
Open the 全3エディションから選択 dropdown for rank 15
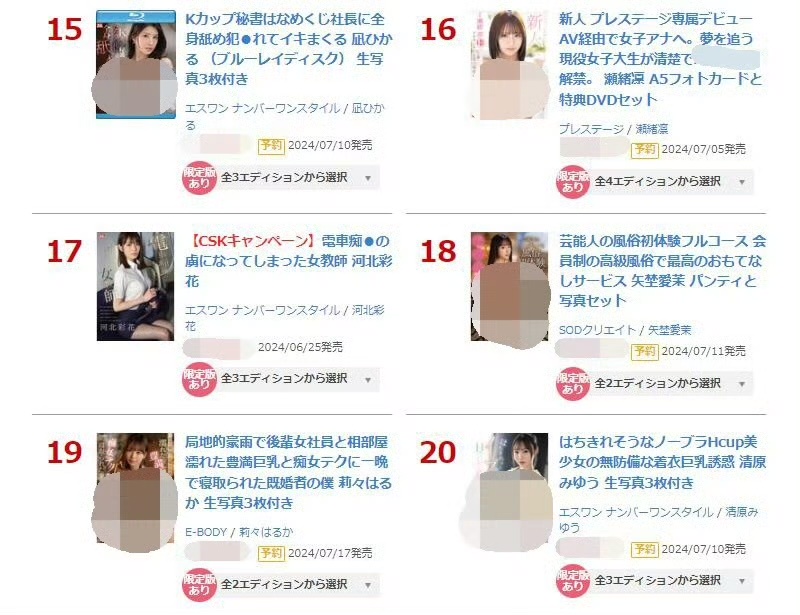tap(299, 178)
